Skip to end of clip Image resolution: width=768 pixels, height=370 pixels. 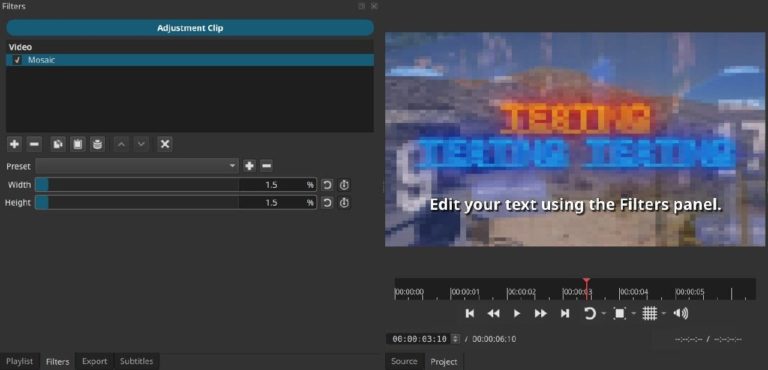point(565,313)
